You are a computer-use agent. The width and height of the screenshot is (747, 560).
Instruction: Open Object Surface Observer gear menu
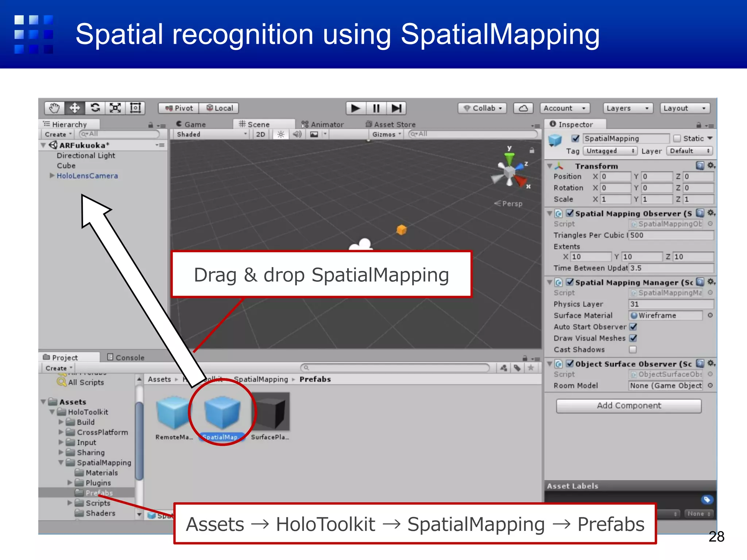click(711, 363)
